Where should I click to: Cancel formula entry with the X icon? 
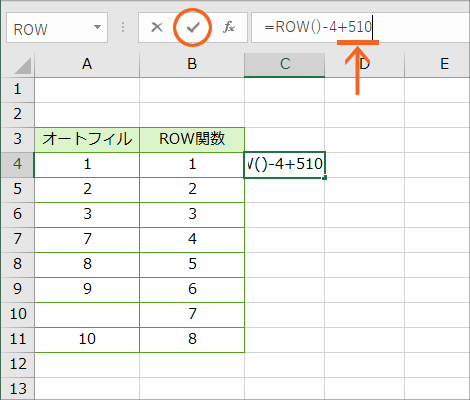[x=157, y=27]
